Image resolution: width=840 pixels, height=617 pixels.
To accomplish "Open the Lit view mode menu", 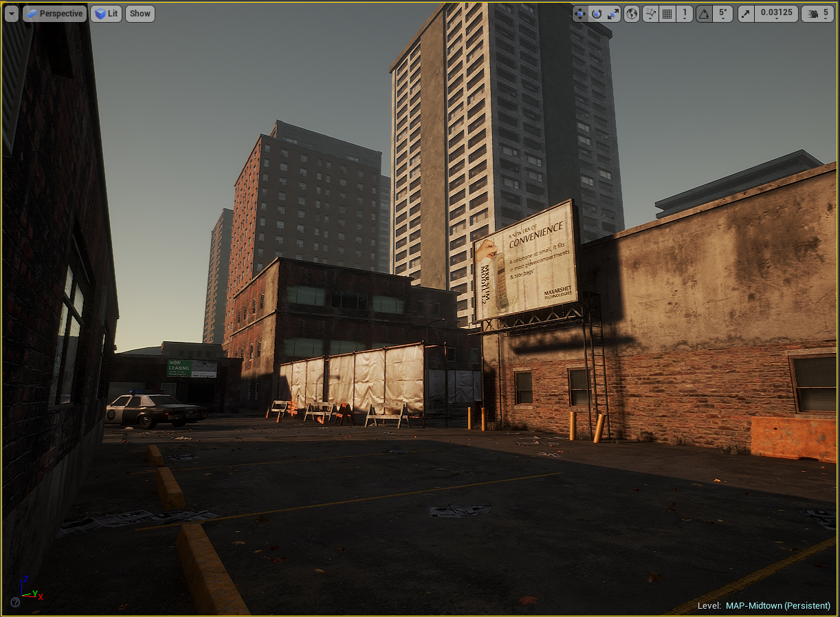I will 106,14.
